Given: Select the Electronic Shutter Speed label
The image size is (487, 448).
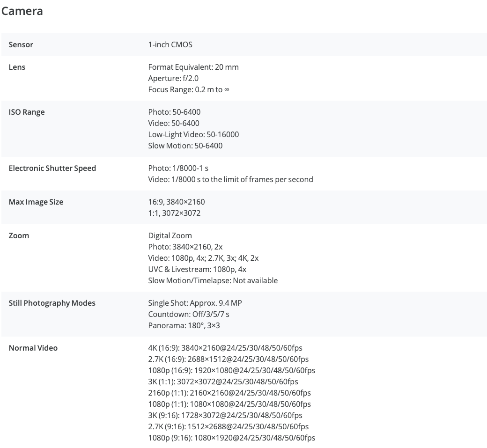Looking at the screenshot, I should 52,168.
